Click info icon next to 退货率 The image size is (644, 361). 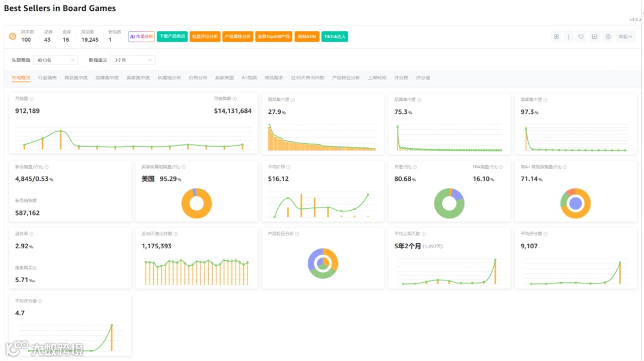pyautogui.click(x=32, y=234)
